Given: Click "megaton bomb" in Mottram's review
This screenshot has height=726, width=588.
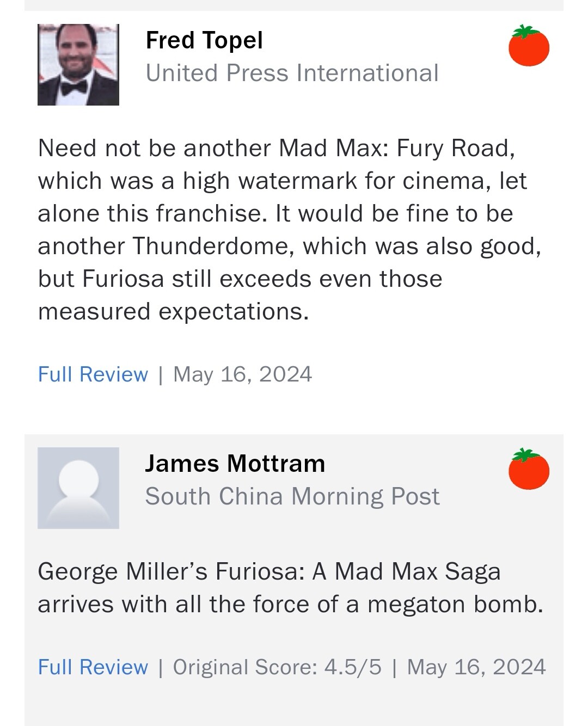Looking at the screenshot, I should 455,604.
